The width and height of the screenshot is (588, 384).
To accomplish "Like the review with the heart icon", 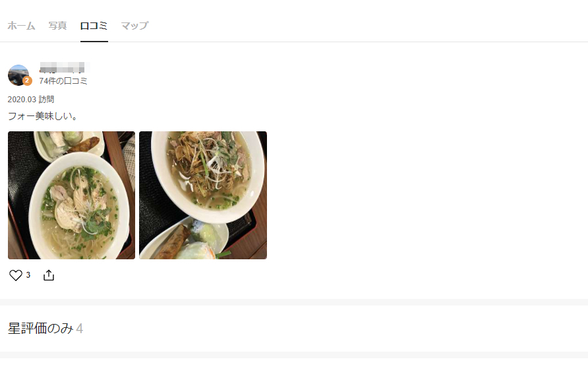I will pyautogui.click(x=16, y=275).
